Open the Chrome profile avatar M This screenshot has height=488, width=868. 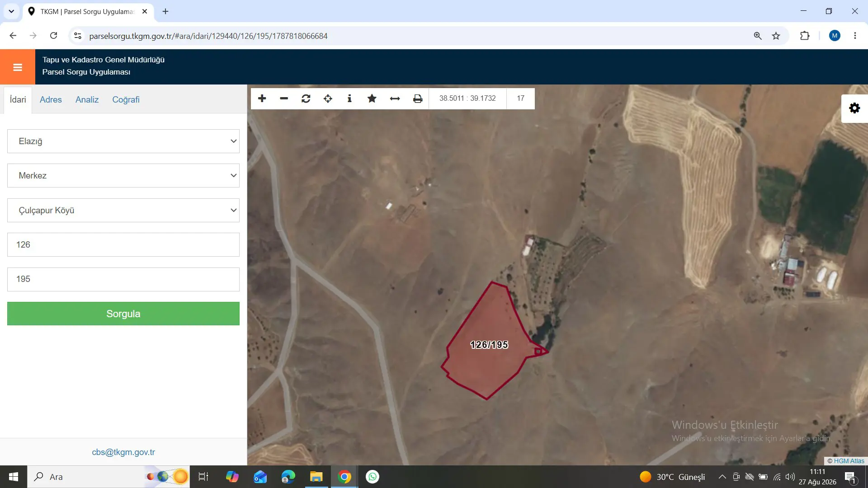tap(835, 36)
